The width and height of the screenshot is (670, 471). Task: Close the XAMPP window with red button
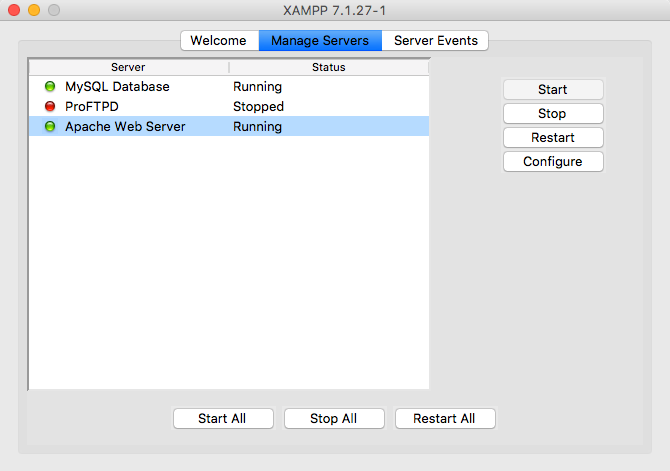tap(14, 10)
